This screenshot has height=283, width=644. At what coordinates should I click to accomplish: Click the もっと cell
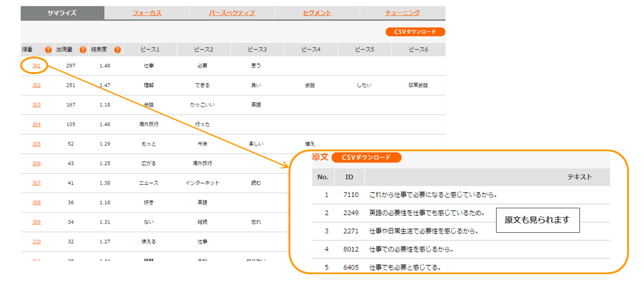[x=149, y=144]
